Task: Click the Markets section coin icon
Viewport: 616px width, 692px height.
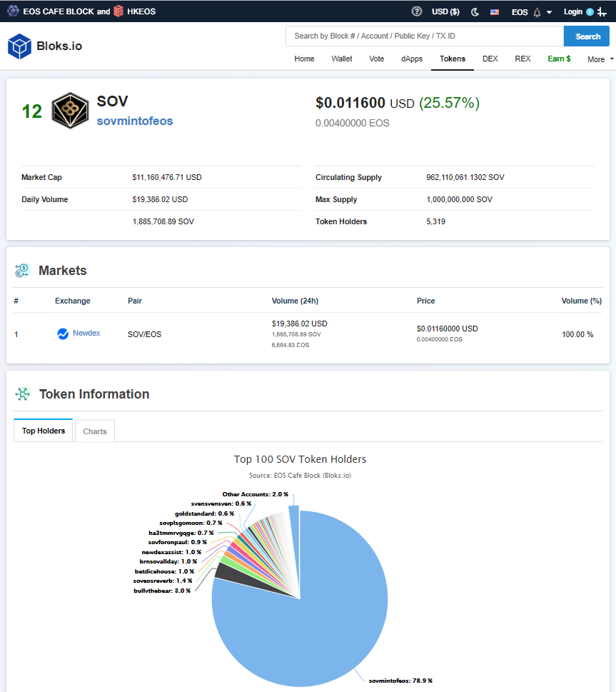Action: 22,271
